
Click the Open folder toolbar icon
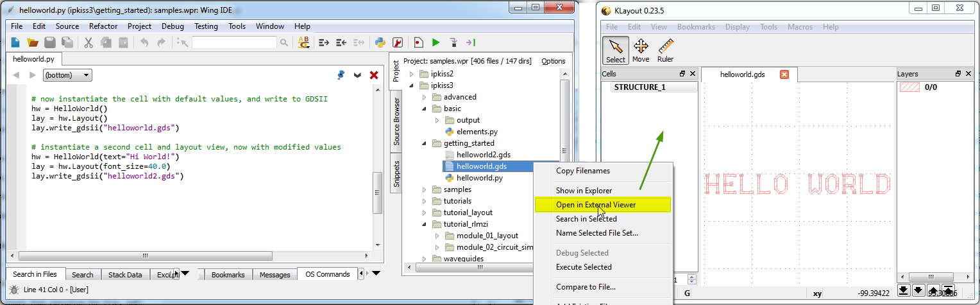[x=32, y=42]
